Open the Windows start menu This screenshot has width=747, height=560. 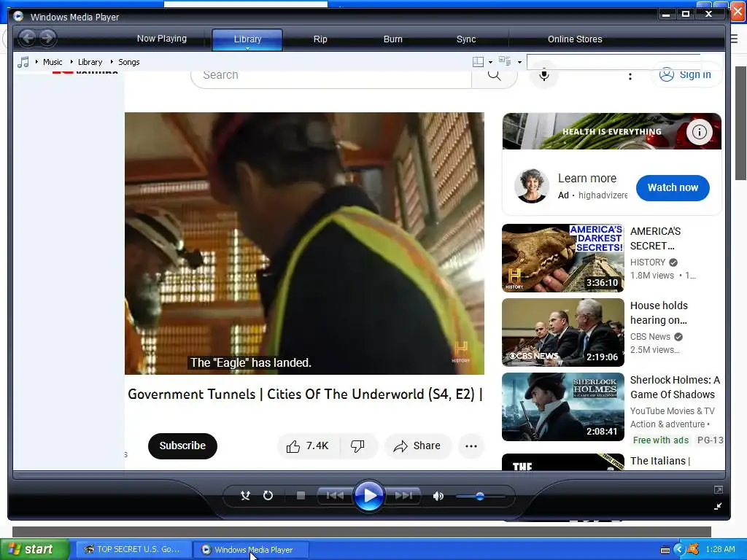tap(34, 550)
